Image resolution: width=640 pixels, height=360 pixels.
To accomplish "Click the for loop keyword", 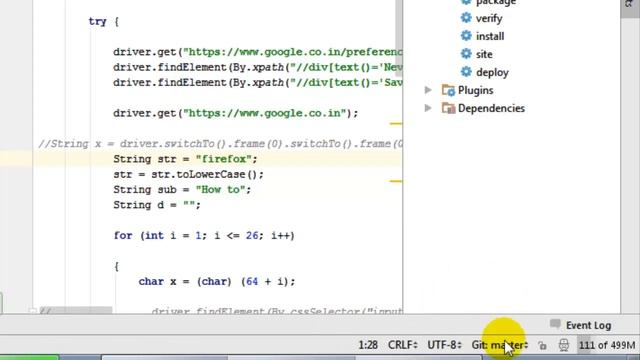I will click(123, 236).
